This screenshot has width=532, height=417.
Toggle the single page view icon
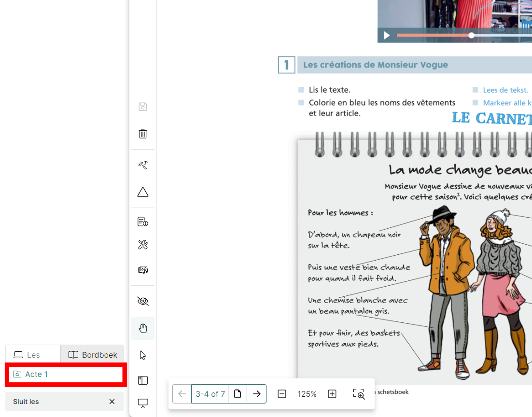[x=237, y=394]
